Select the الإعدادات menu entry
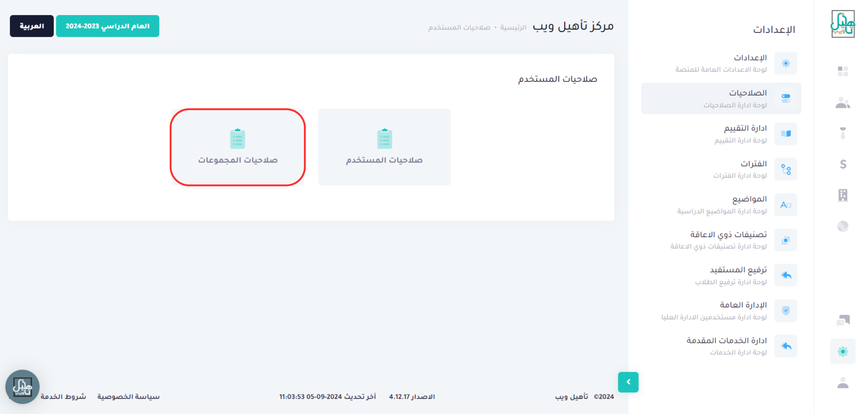The width and height of the screenshot is (868, 414). click(721, 63)
